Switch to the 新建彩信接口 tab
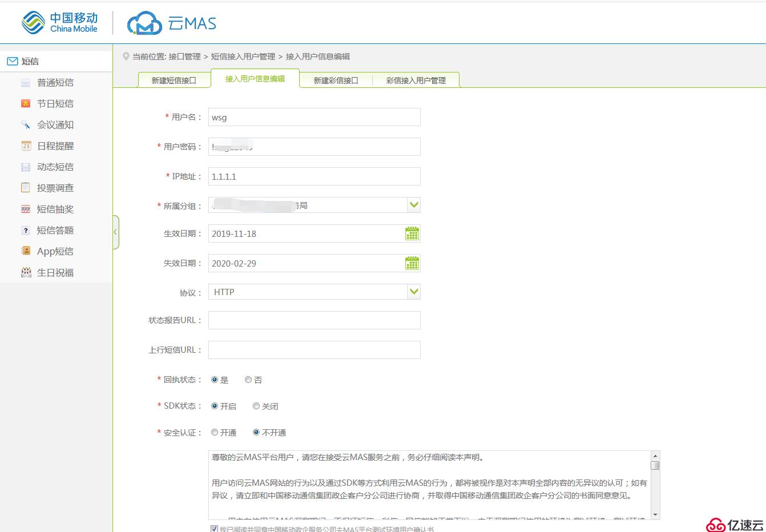Screen dimensions: 766x532 (x=336, y=80)
